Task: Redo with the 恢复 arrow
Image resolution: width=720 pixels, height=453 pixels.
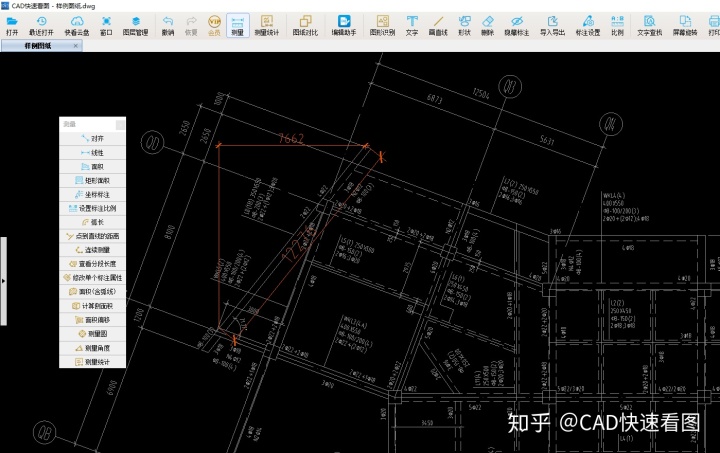Action: click(x=191, y=26)
